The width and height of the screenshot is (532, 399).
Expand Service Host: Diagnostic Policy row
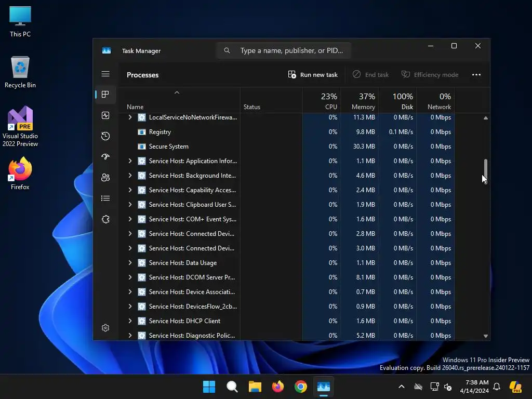130,336
